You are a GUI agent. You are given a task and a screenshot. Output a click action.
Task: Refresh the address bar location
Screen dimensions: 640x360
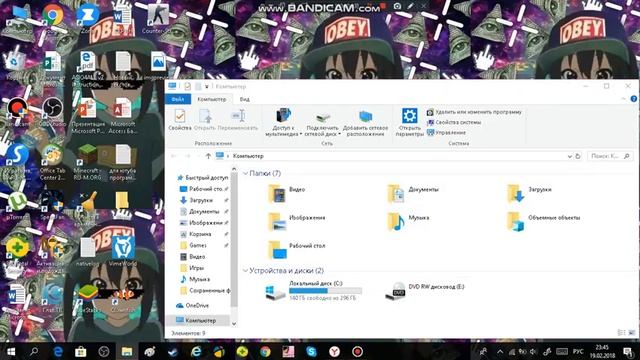point(578,156)
